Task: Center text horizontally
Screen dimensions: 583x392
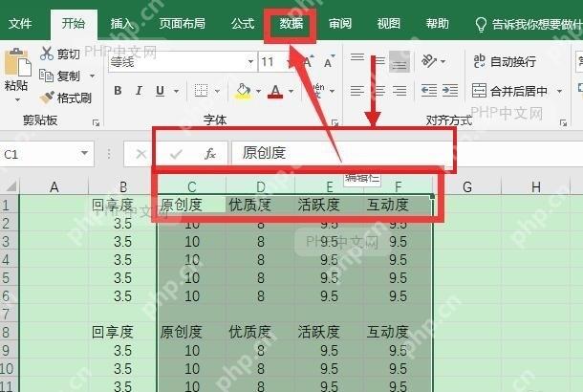Action: [x=378, y=91]
